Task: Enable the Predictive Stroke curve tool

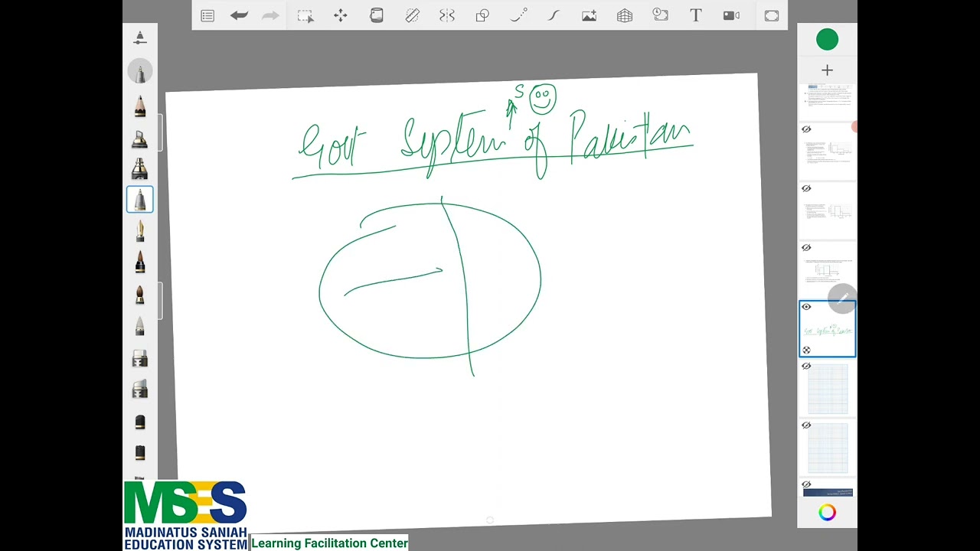Action: click(x=554, y=15)
